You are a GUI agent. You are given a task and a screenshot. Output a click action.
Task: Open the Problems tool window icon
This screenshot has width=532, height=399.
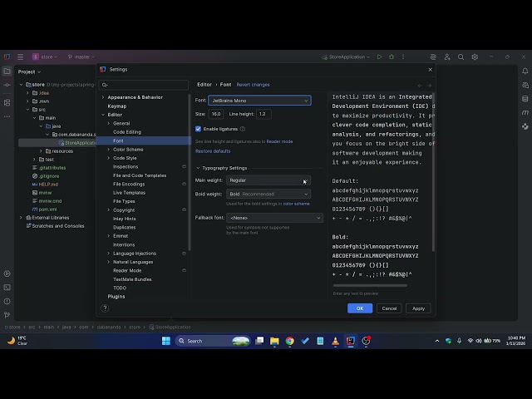point(7,301)
